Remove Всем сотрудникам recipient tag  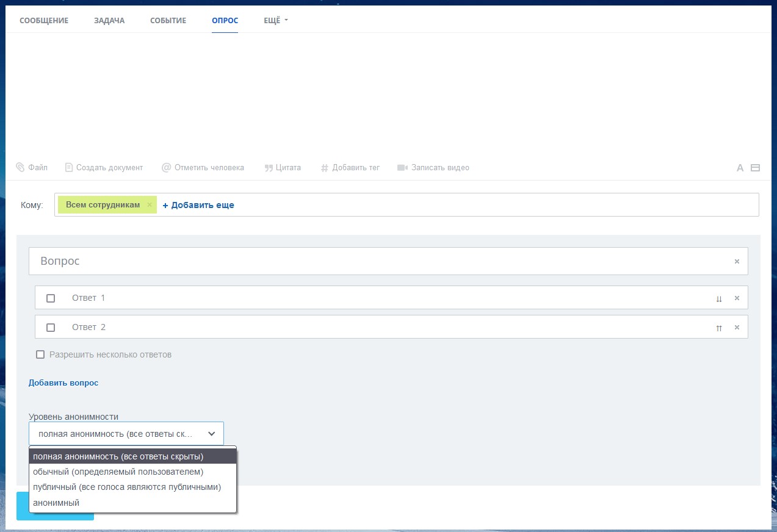click(x=150, y=205)
